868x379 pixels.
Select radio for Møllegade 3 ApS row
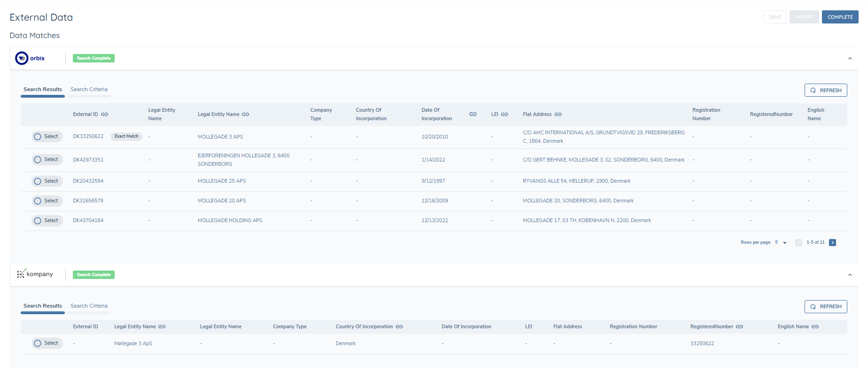[38, 343]
